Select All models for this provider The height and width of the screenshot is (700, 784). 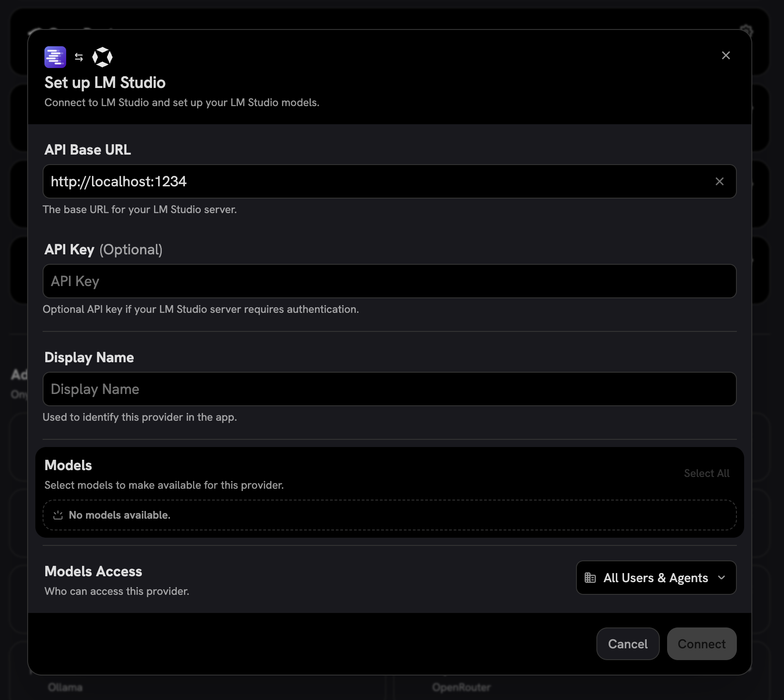click(706, 473)
